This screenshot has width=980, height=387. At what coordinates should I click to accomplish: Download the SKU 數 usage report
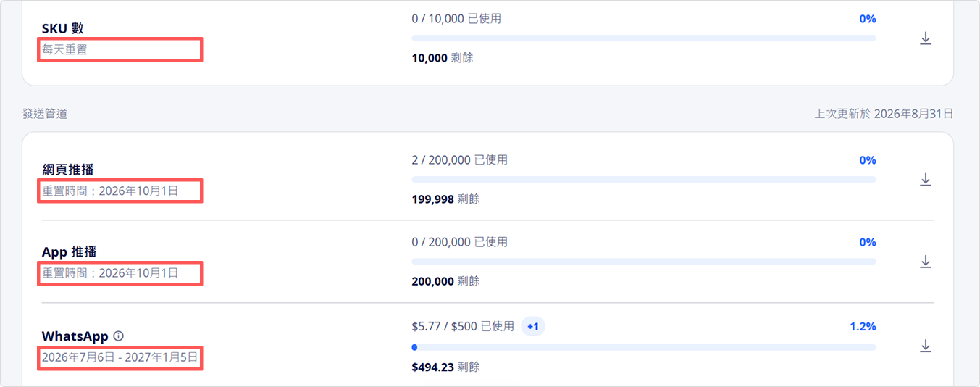tap(925, 38)
